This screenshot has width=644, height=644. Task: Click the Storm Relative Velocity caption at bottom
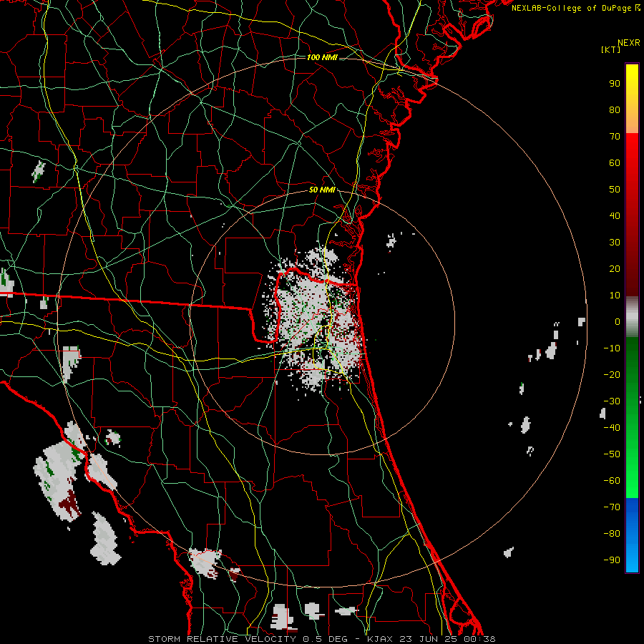click(x=322, y=639)
